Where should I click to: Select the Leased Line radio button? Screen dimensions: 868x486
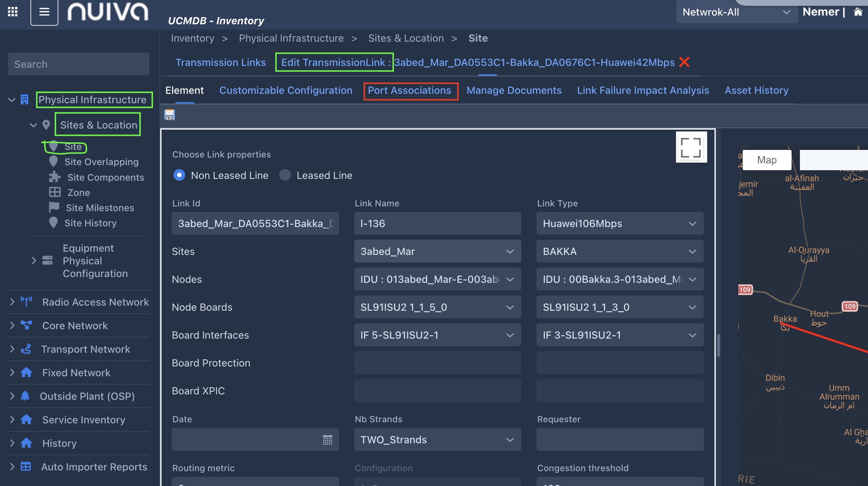[285, 175]
